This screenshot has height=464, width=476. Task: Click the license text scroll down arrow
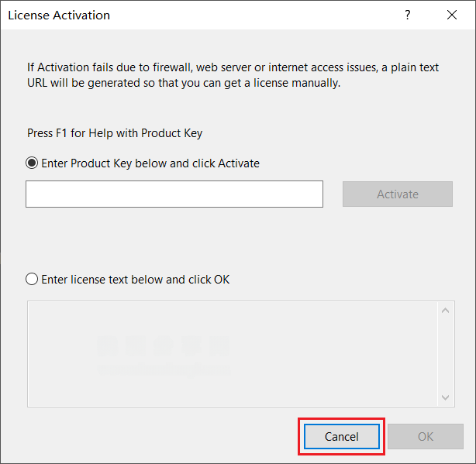tap(445, 397)
